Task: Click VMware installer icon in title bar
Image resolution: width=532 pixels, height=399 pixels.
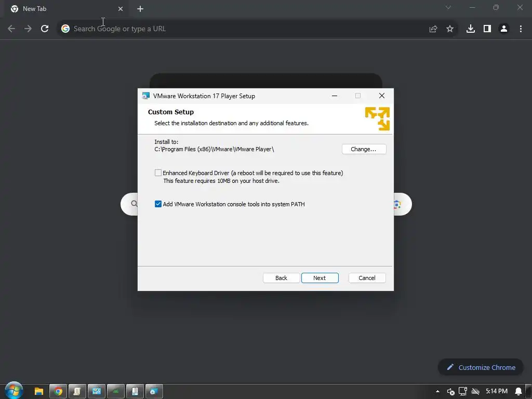Action: pyautogui.click(x=146, y=96)
